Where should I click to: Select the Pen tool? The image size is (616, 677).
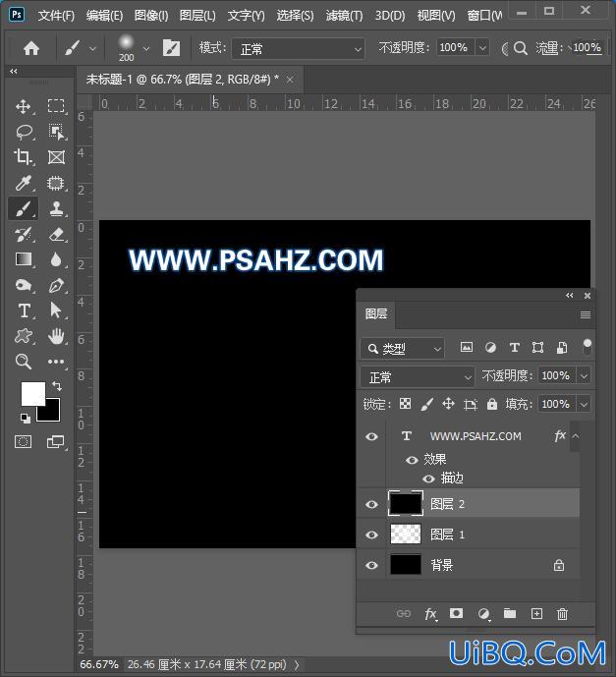pyautogui.click(x=56, y=285)
